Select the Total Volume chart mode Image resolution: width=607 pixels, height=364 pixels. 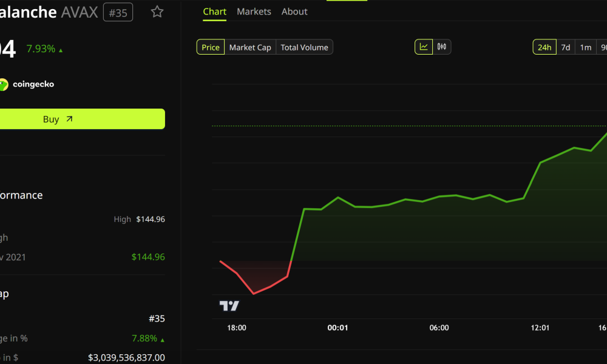point(304,47)
